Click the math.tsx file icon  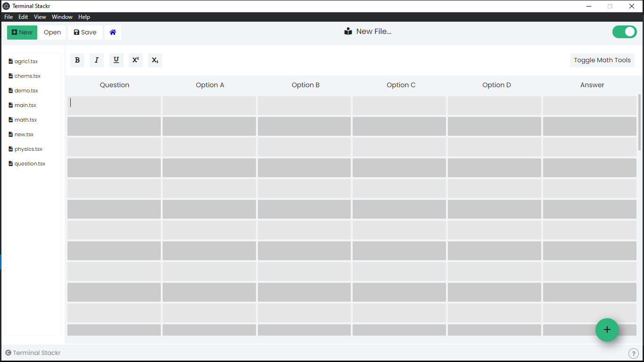coord(11,120)
